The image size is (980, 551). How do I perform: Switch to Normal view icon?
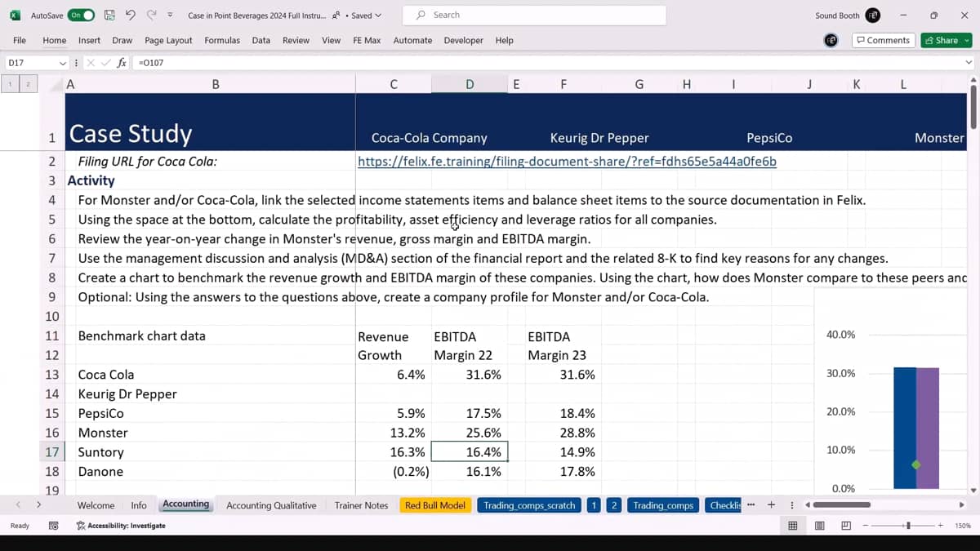(x=792, y=526)
